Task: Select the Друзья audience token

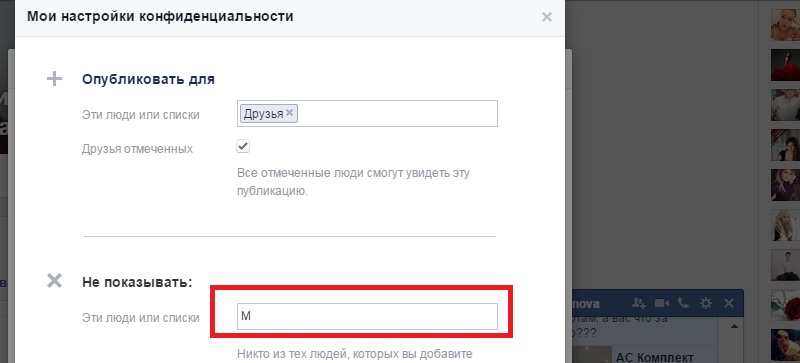Action: [268, 113]
